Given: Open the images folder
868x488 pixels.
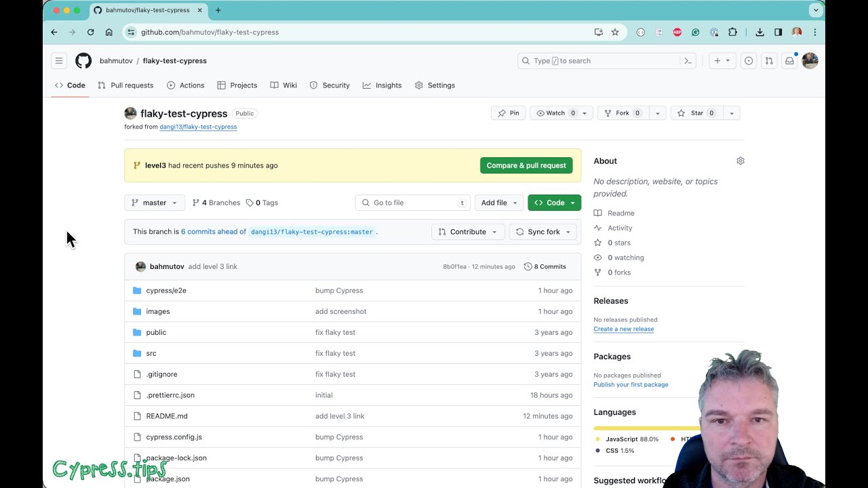Looking at the screenshot, I should pyautogui.click(x=158, y=312).
